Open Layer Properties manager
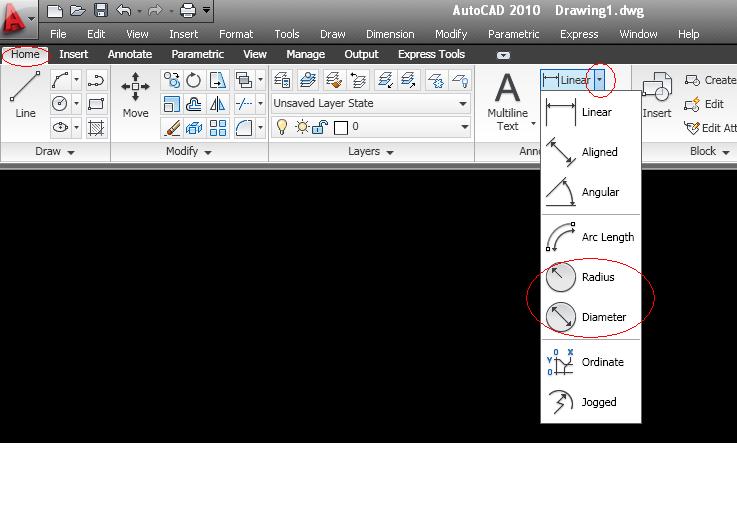 282,80
